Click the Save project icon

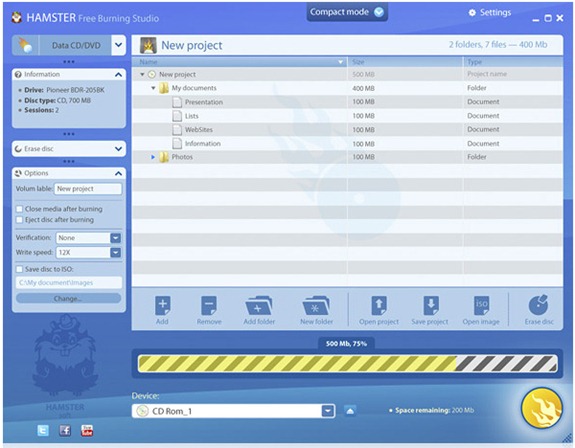(431, 306)
